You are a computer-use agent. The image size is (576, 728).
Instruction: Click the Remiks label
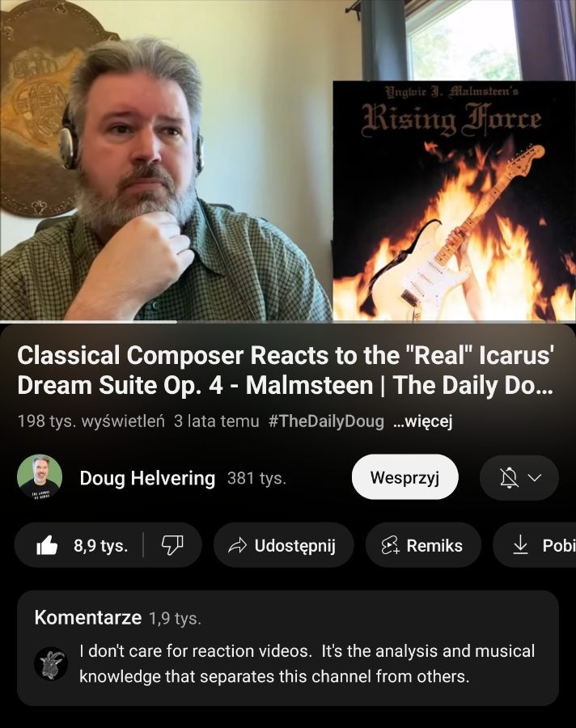click(434, 545)
